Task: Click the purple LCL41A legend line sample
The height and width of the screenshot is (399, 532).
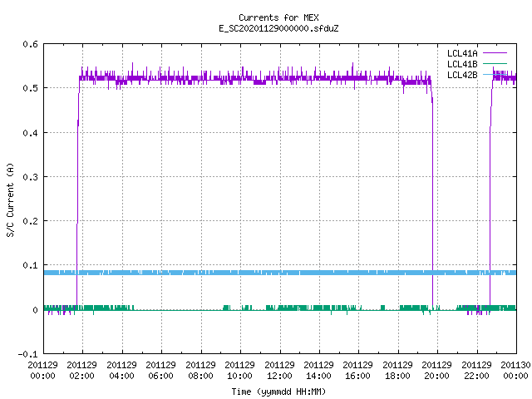Action: tap(495, 53)
